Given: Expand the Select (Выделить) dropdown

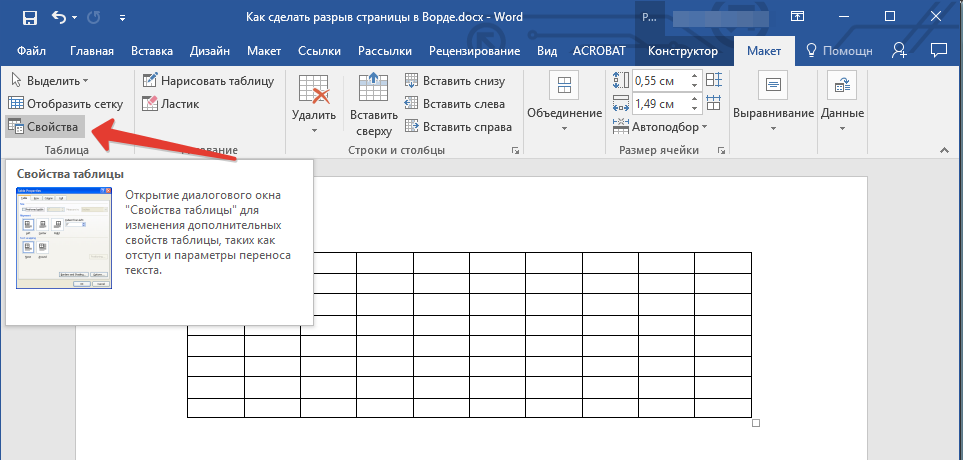Looking at the screenshot, I should (50, 80).
